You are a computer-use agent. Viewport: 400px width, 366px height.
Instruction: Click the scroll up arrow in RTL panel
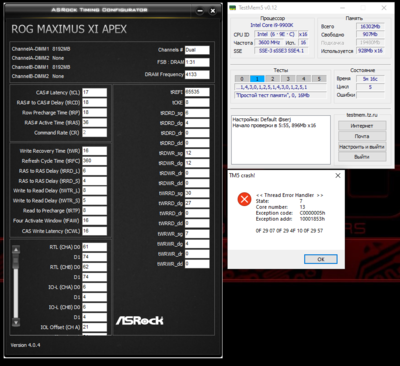click(16, 249)
